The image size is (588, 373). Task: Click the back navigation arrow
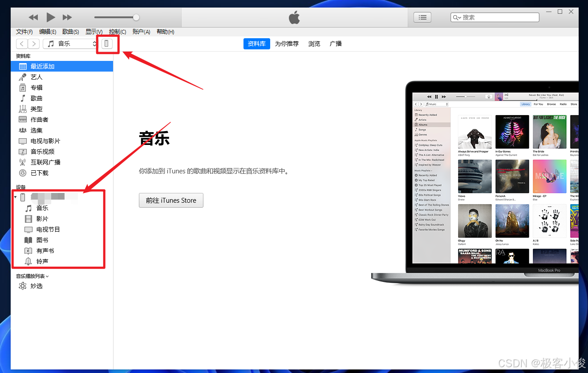pos(22,44)
